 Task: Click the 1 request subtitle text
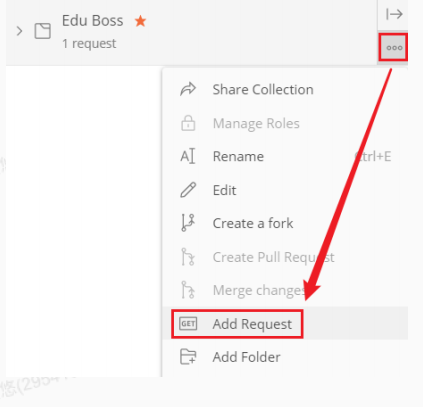[x=89, y=44]
